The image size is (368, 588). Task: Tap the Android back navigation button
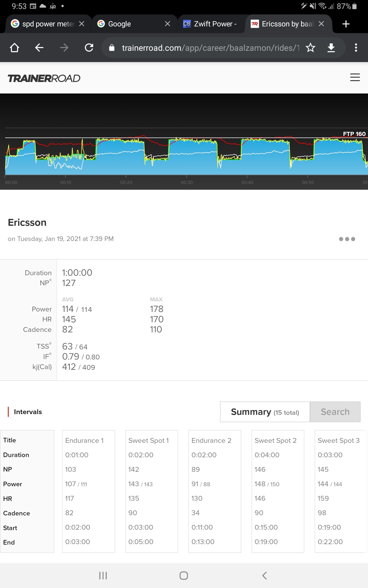[x=264, y=576]
